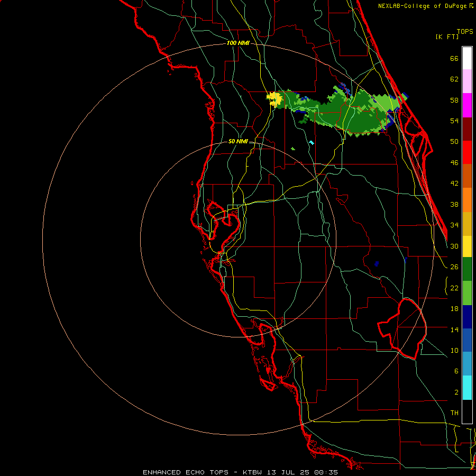
Task: Select the dark red maroon legend swatch
Action: [x=467, y=129]
